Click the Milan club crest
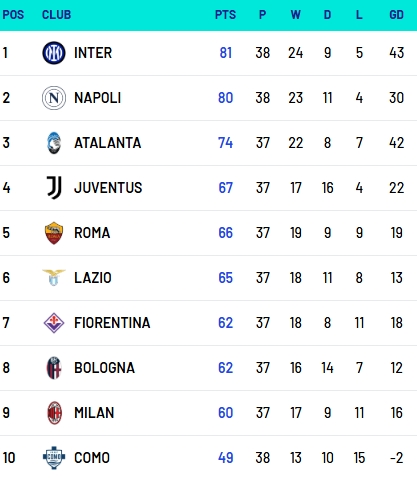417x480 pixels. click(x=54, y=413)
